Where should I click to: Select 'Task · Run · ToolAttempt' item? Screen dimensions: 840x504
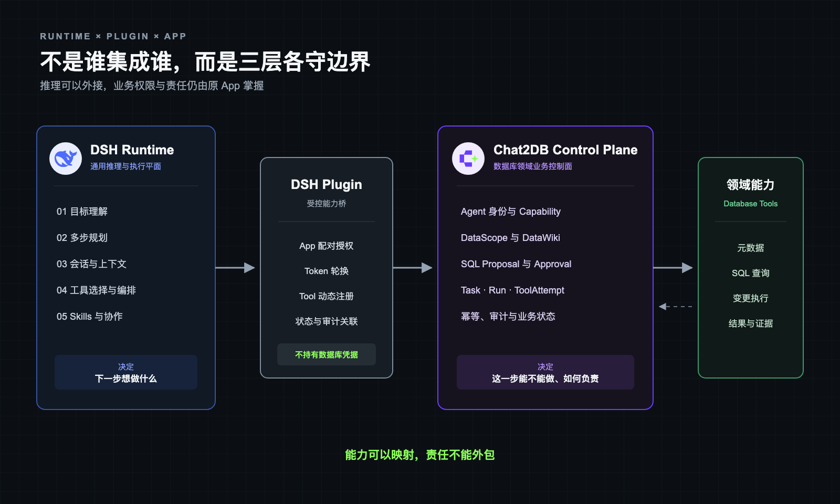point(512,290)
